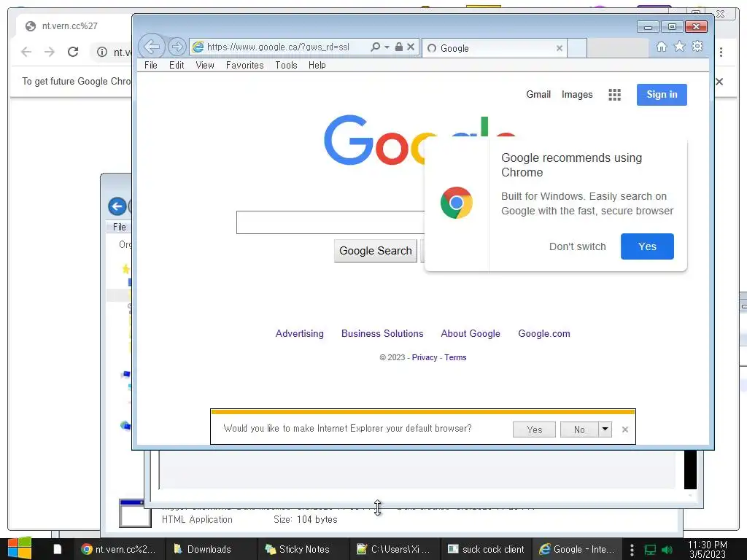The image size is (747, 560).
Task: Switch to nt.vern.cc Chrome taskbar item
Action: [x=119, y=549]
